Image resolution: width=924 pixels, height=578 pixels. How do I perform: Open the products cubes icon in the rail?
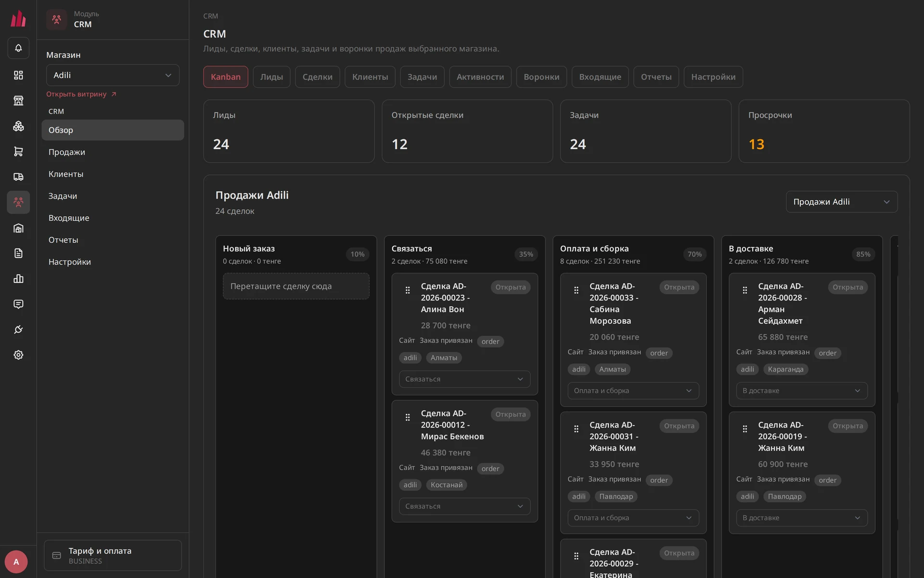click(x=18, y=126)
